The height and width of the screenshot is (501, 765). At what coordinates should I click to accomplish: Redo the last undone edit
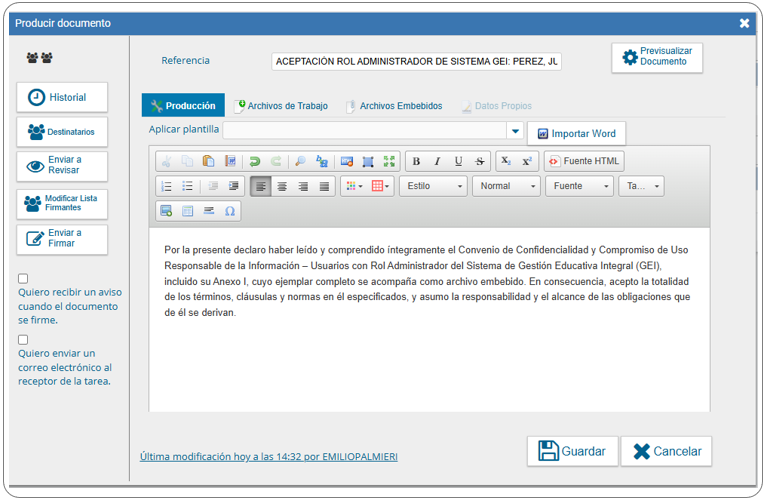pos(276,161)
